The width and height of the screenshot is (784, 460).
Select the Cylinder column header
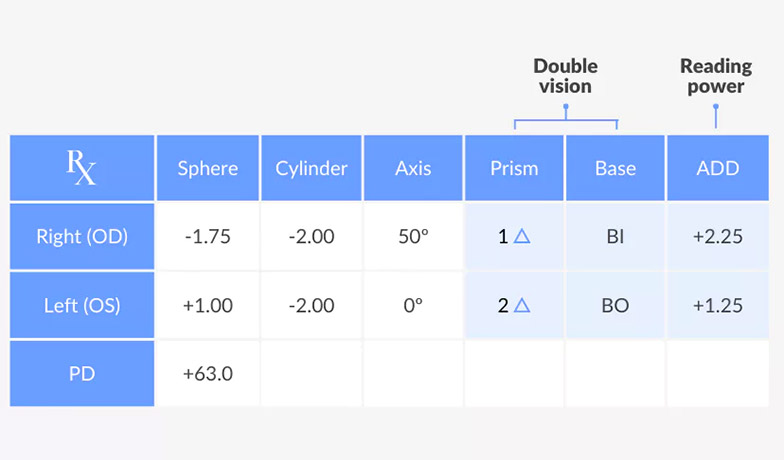(311, 168)
